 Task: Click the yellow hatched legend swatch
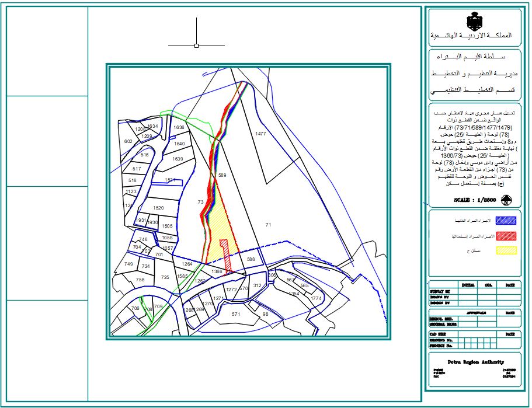pyautogui.click(x=506, y=250)
